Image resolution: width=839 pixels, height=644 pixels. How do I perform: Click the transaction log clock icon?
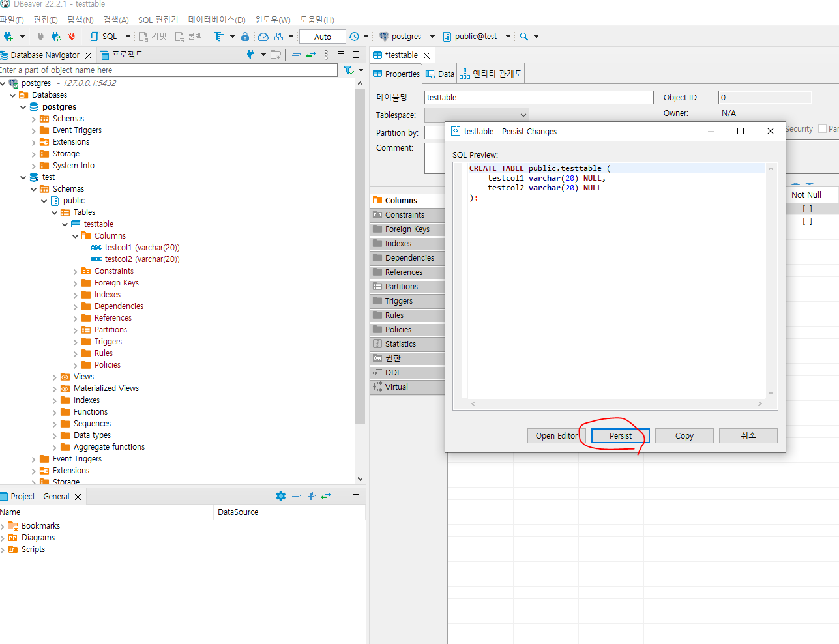354,37
